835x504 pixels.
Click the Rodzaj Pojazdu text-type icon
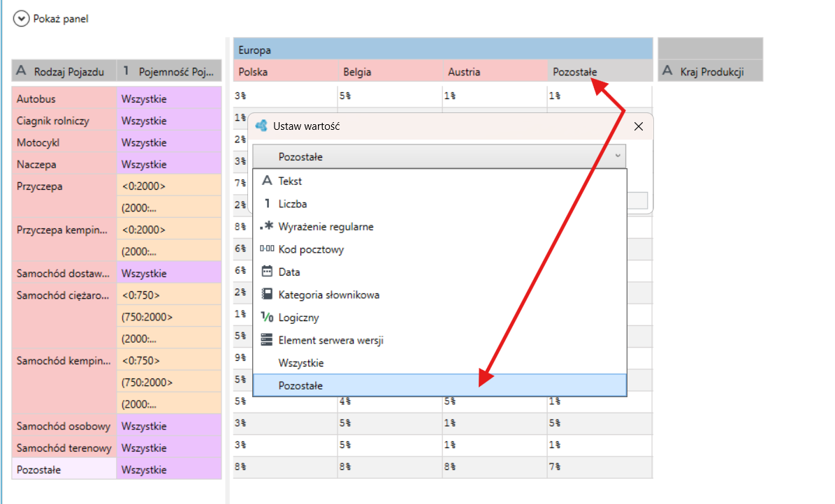21,71
